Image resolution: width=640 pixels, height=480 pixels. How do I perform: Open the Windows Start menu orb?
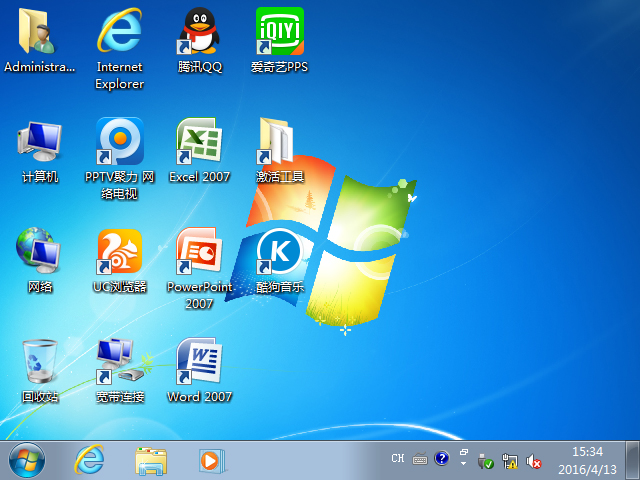(27, 460)
